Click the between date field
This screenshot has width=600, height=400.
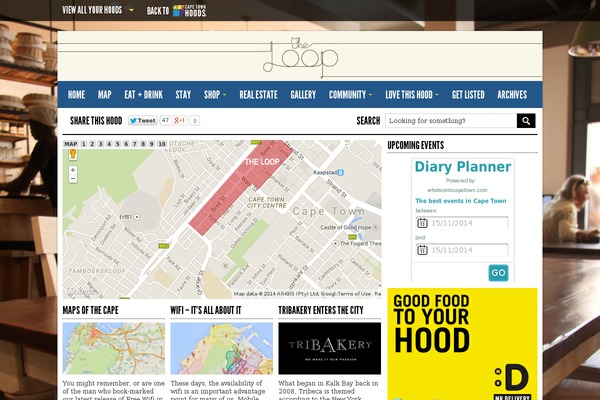[462, 223]
